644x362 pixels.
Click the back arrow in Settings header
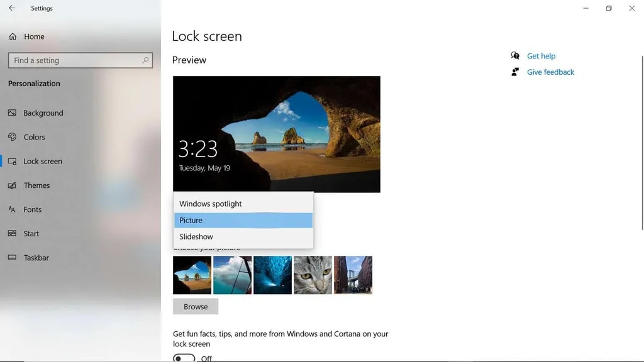[12, 8]
